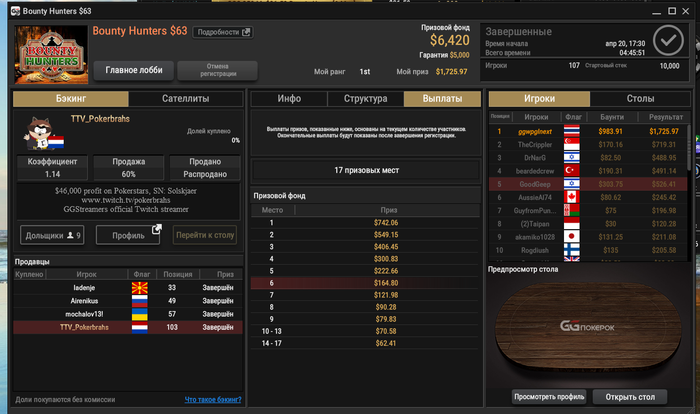
Task: Open the Дольщики 9 backers list
Action: [x=52, y=235]
